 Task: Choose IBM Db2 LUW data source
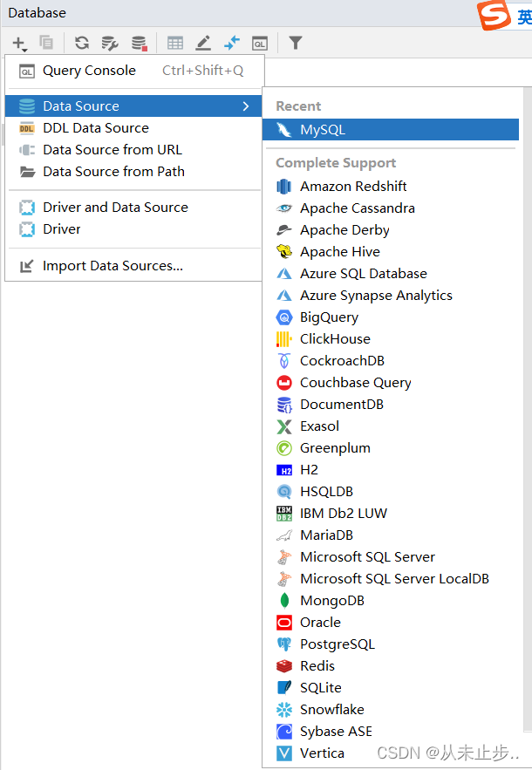pyautogui.click(x=391, y=514)
